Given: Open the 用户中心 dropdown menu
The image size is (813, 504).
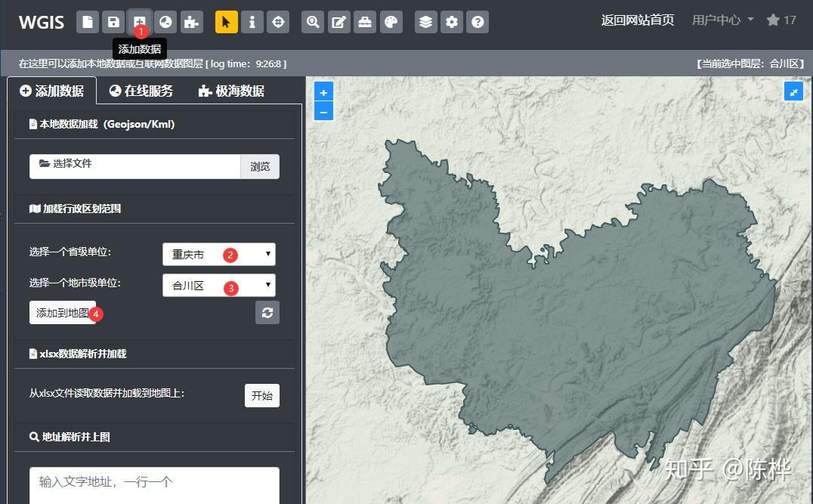Looking at the screenshot, I should click(722, 20).
